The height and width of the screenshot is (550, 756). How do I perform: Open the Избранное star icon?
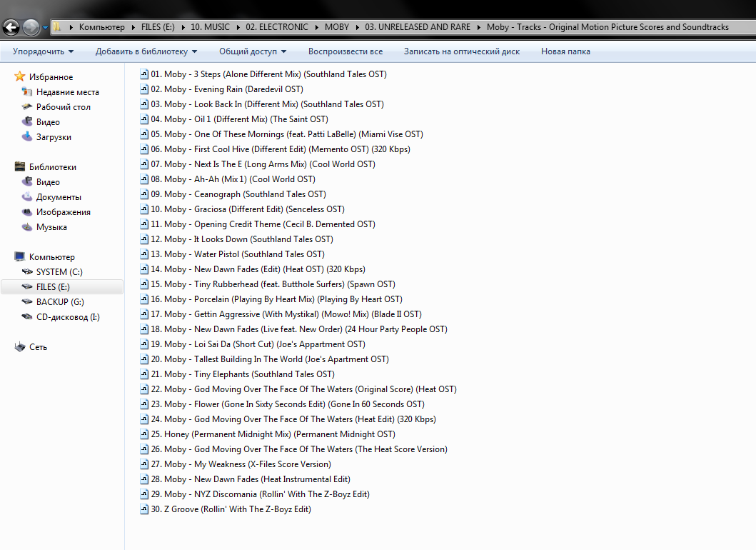20,76
